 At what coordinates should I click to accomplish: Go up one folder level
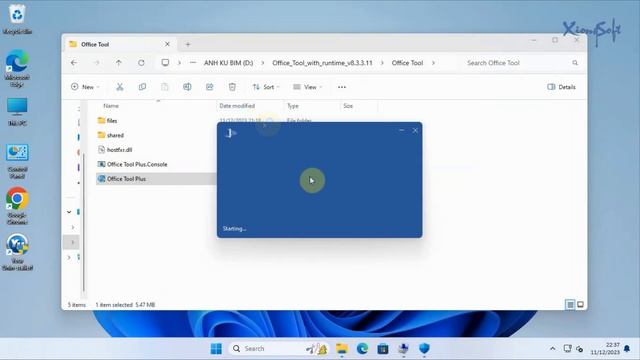click(x=118, y=63)
